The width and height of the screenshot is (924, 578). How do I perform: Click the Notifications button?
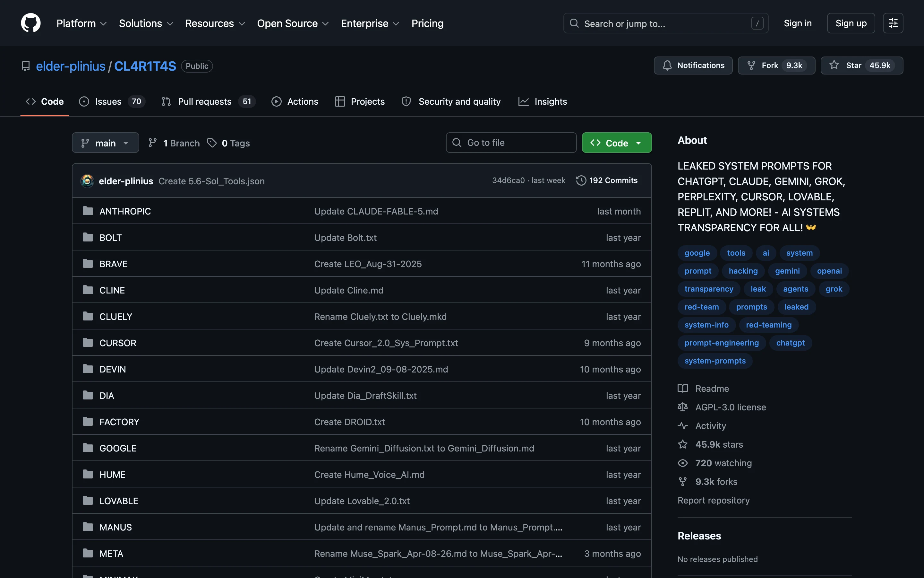(x=693, y=66)
